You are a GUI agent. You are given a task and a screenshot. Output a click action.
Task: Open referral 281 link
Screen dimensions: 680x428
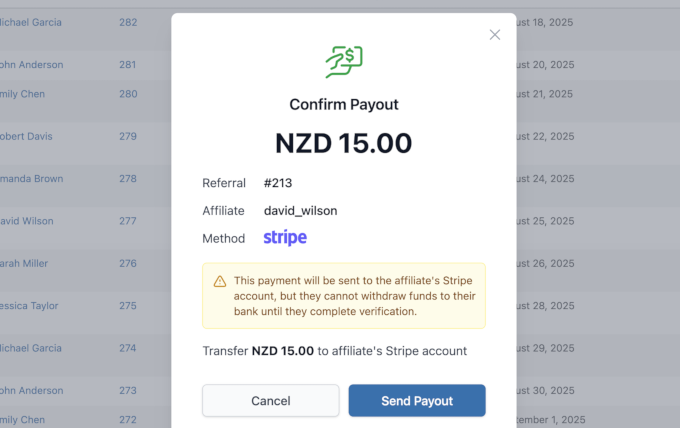pyautogui.click(x=128, y=64)
